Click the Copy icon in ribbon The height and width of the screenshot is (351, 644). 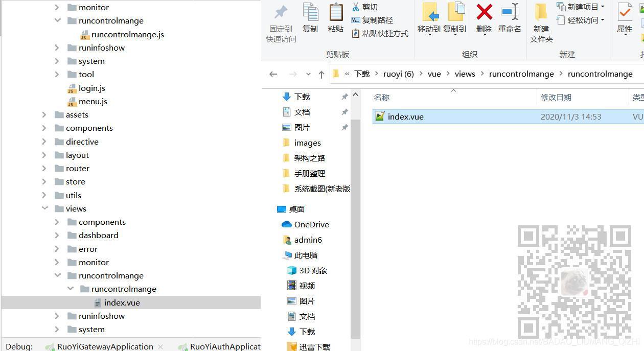click(x=310, y=12)
